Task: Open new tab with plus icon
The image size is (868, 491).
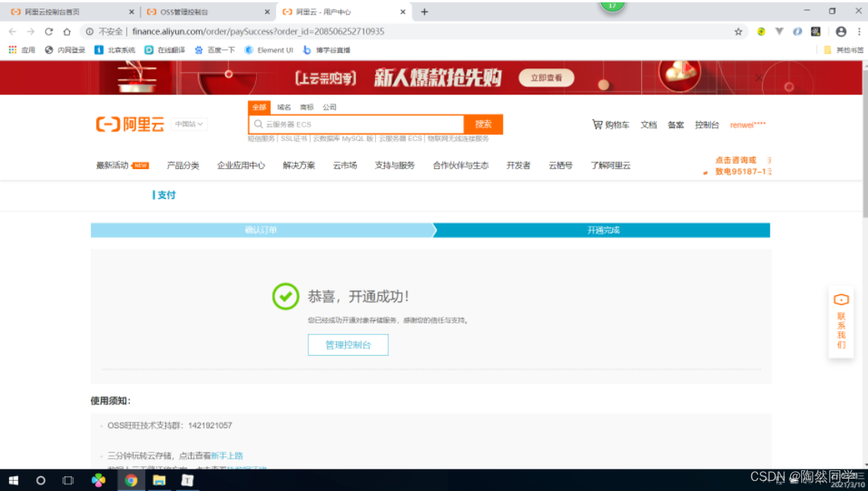Action: point(424,12)
